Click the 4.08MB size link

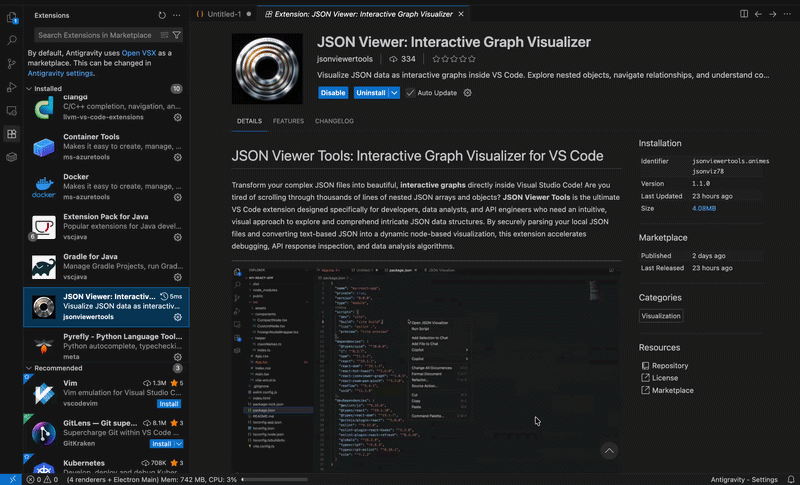(x=704, y=208)
